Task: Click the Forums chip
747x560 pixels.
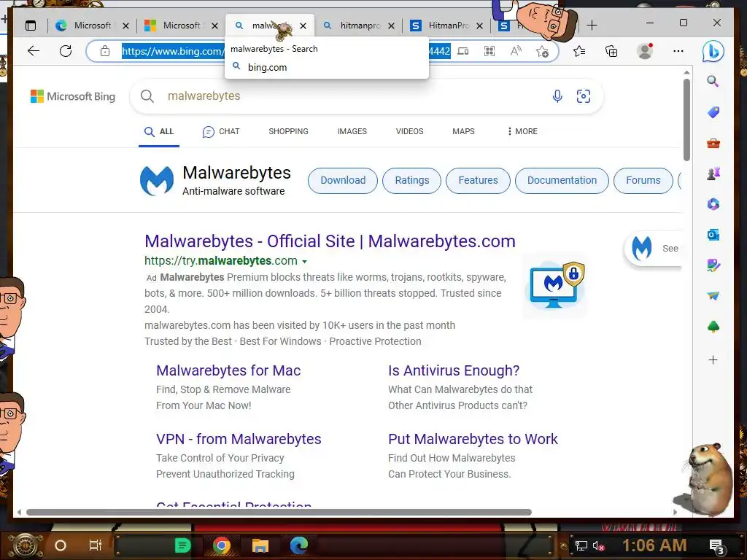Action: [643, 181]
